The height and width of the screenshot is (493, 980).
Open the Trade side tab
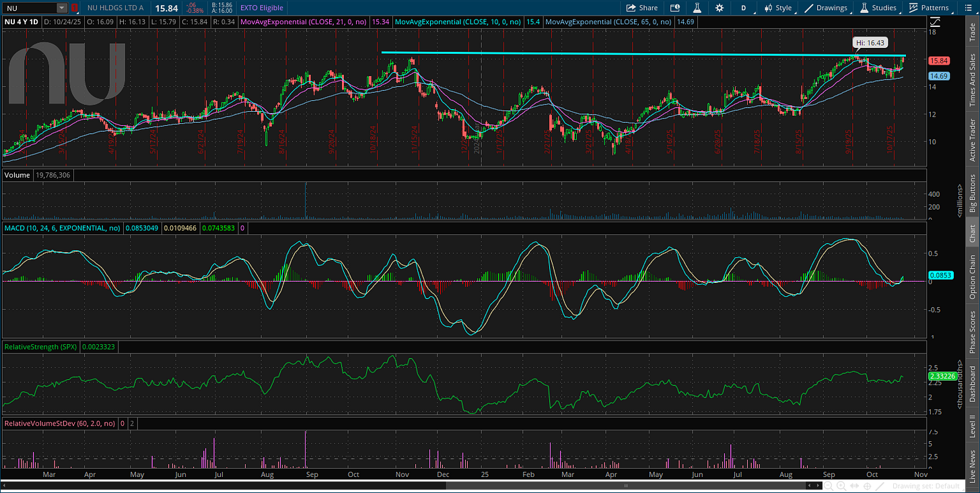pyautogui.click(x=972, y=32)
